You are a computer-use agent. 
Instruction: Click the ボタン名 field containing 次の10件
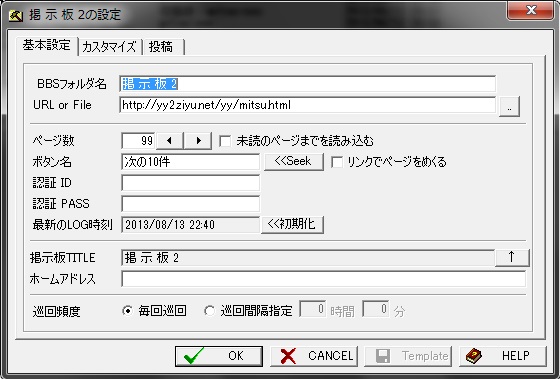(x=190, y=162)
